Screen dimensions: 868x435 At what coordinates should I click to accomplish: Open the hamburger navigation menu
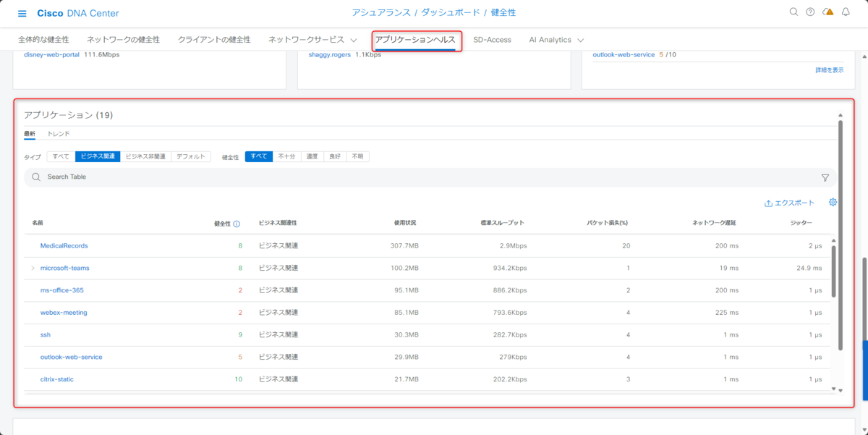point(22,14)
